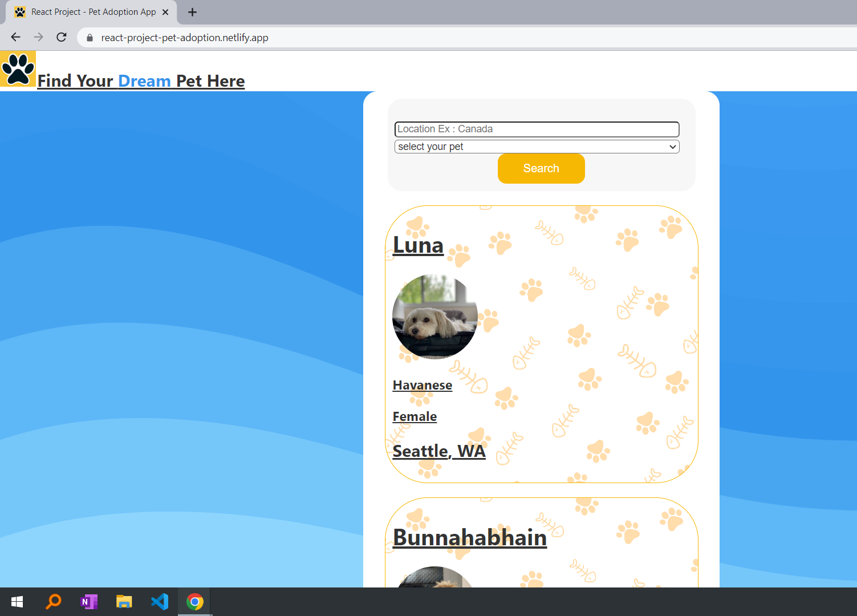Click the 'Find Your Dream Pet Here' link
This screenshot has width=857, height=616.
tap(141, 81)
